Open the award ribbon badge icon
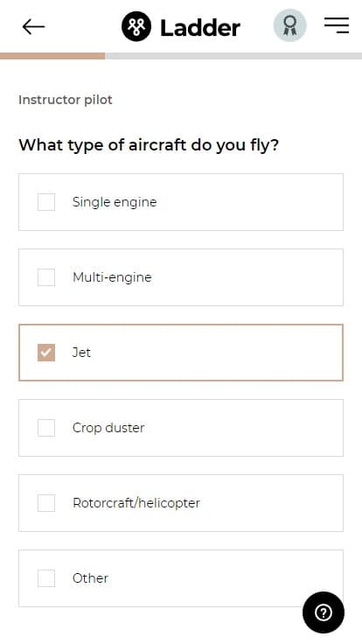 pyautogui.click(x=289, y=25)
